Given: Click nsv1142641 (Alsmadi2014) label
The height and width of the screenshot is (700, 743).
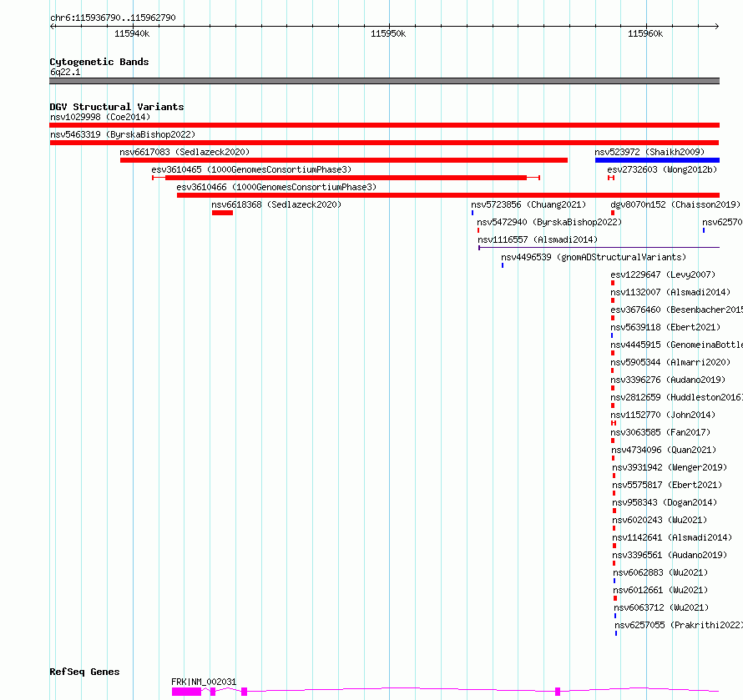Looking at the screenshot, I should (x=672, y=537).
